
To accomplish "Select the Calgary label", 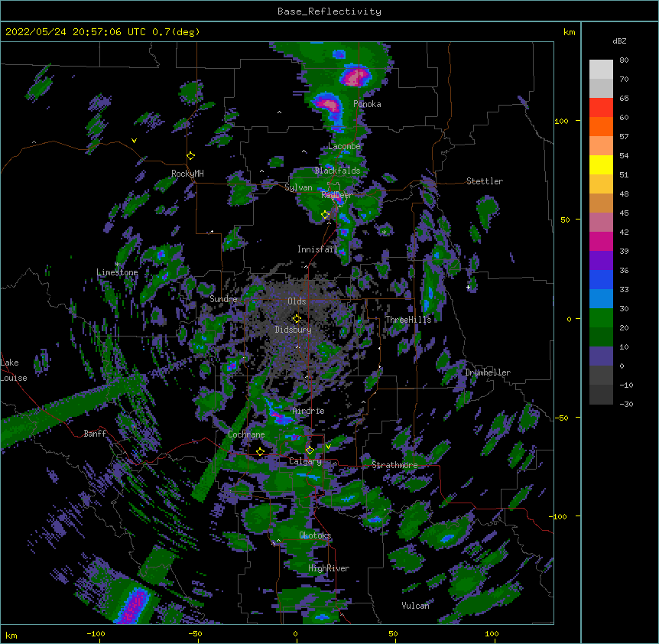I will (x=305, y=461).
